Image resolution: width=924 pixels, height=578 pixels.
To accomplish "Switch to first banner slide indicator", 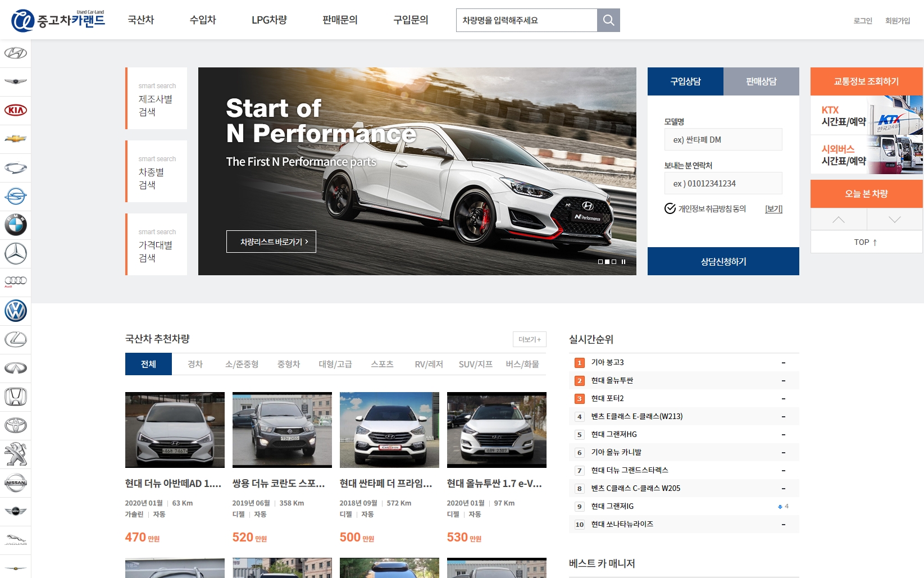I will pyautogui.click(x=600, y=262).
